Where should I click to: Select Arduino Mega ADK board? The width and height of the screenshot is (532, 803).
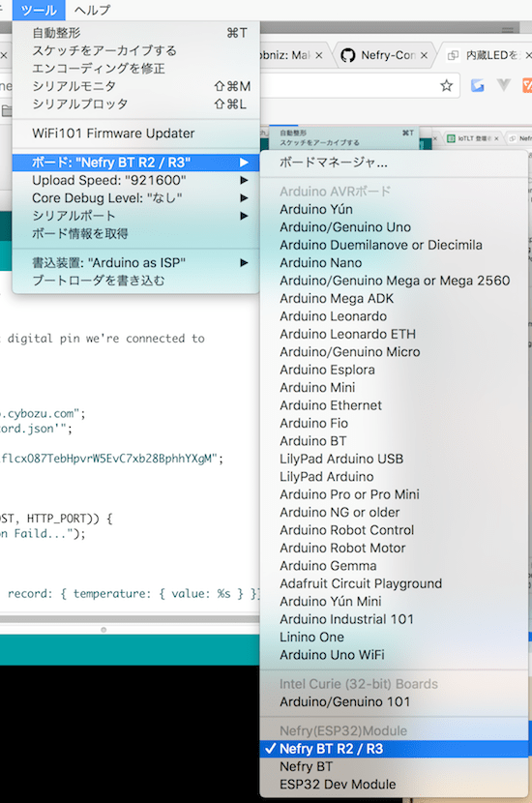coord(394,298)
